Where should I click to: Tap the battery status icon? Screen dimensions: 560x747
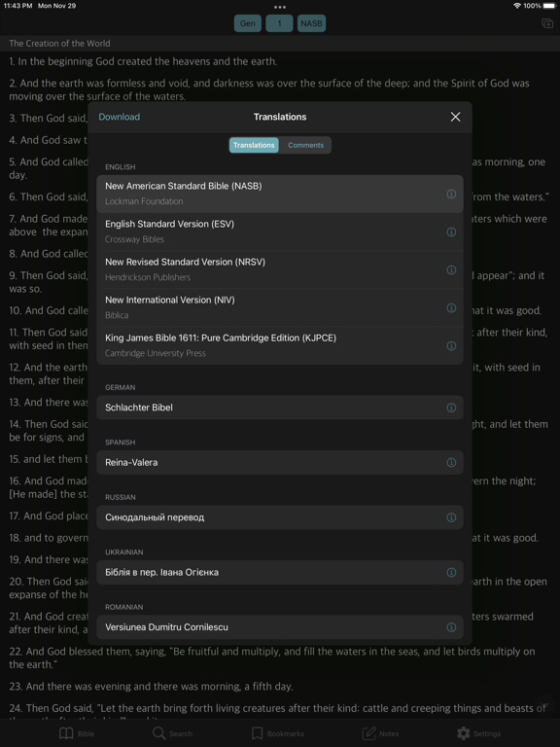click(549, 6)
